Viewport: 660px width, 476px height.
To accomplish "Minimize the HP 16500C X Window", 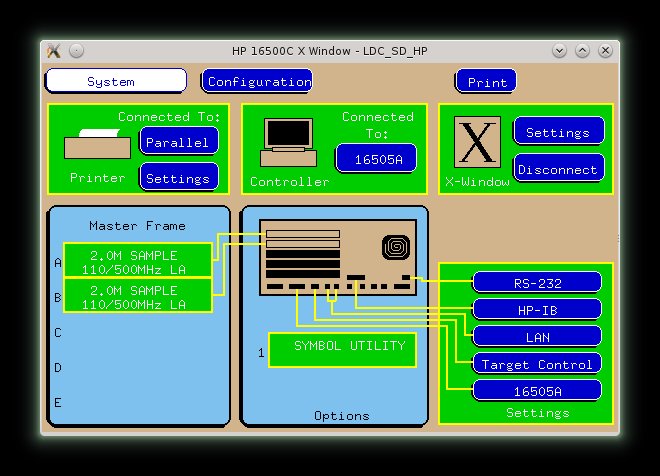I will pos(559,51).
